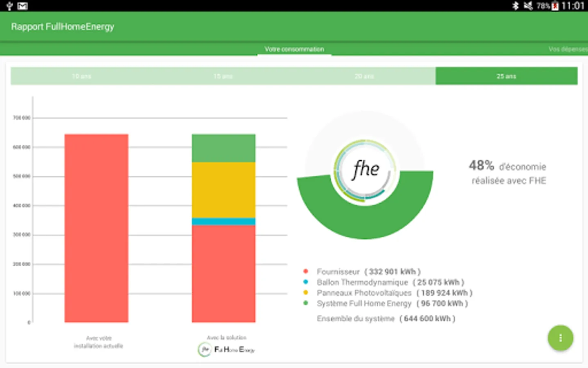Image resolution: width=588 pixels, height=368 pixels.
Task: Tap the 11:01 clock in status bar
Action: tap(573, 6)
